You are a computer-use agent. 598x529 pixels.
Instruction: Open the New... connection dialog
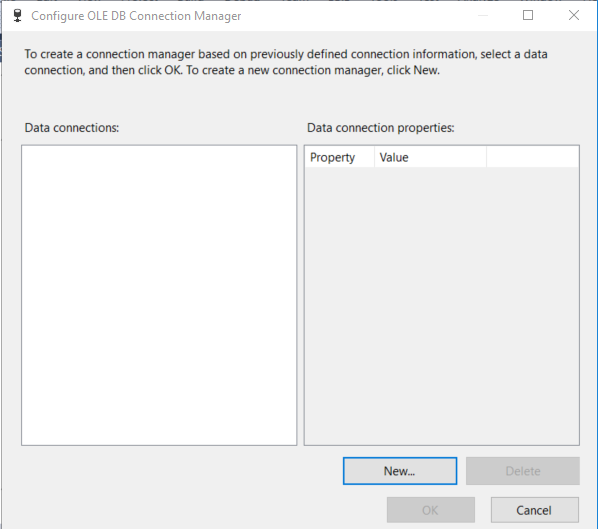[400, 471]
